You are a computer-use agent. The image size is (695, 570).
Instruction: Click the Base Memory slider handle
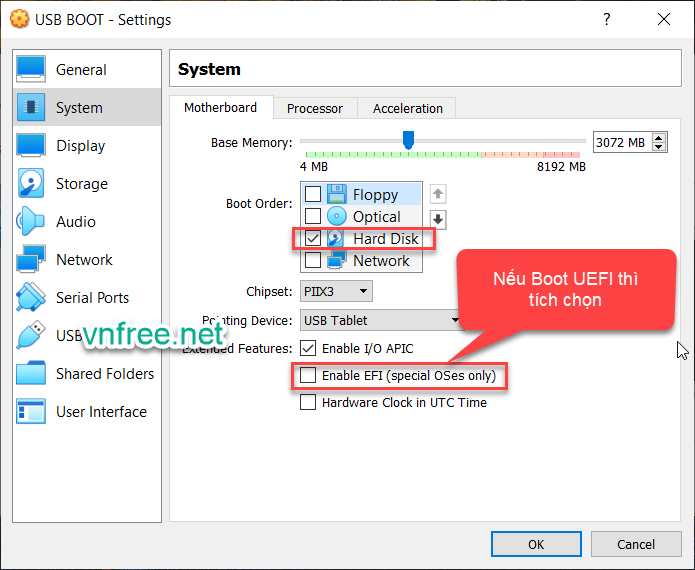(x=408, y=141)
